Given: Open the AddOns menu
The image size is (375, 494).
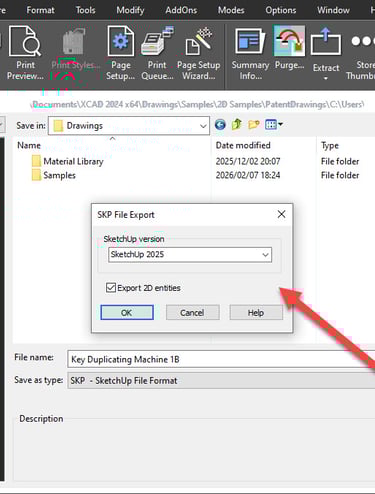Looking at the screenshot, I should click(x=181, y=10).
